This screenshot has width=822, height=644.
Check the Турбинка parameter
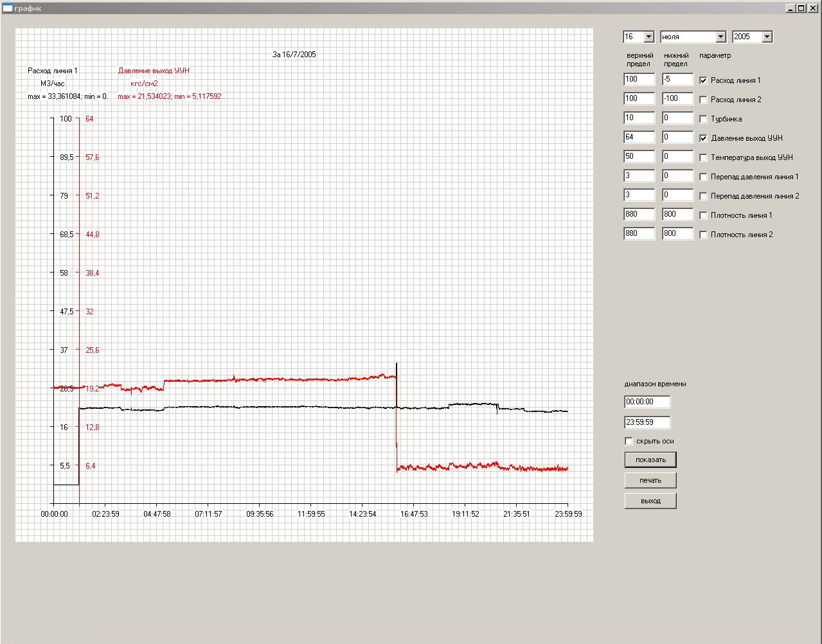pos(703,119)
